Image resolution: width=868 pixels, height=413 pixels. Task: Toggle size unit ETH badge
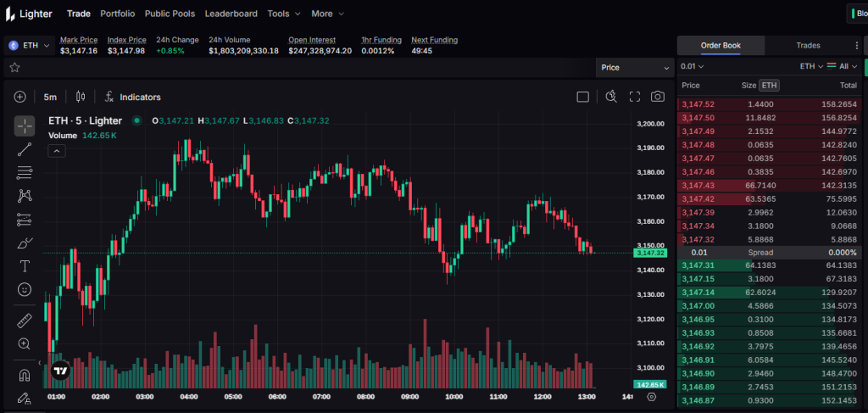[x=768, y=86]
